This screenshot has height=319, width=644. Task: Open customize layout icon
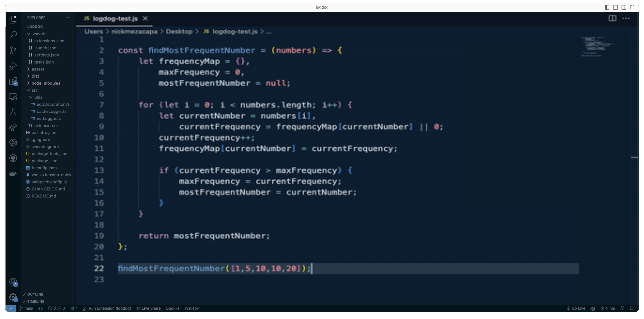coord(632,7)
